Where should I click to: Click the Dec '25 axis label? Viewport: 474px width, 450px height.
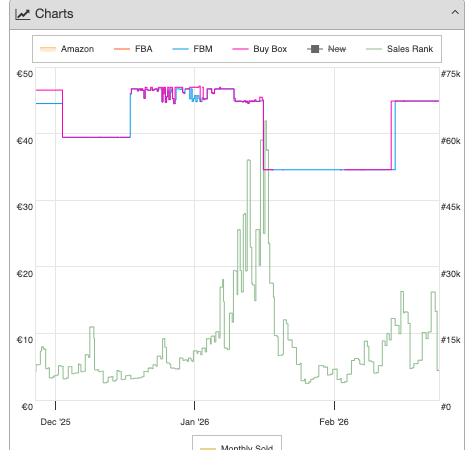(x=55, y=422)
